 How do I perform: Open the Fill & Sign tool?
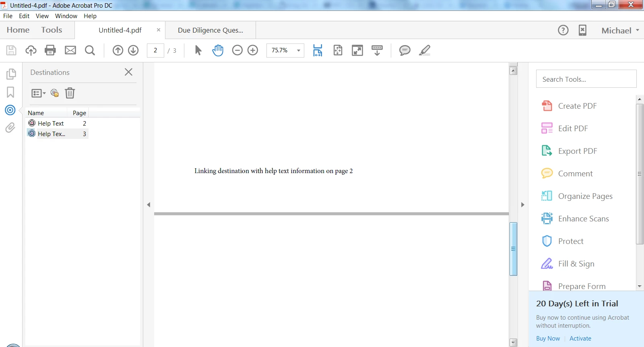568,264
